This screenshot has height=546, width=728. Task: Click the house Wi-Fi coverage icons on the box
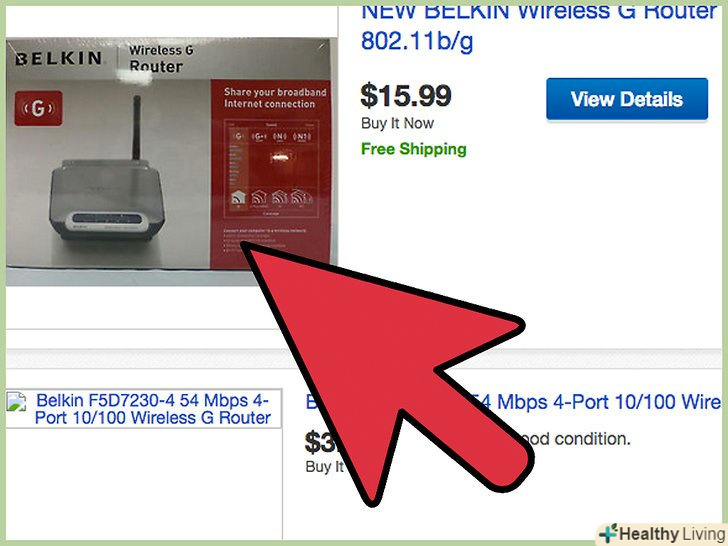[x=271, y=197]
